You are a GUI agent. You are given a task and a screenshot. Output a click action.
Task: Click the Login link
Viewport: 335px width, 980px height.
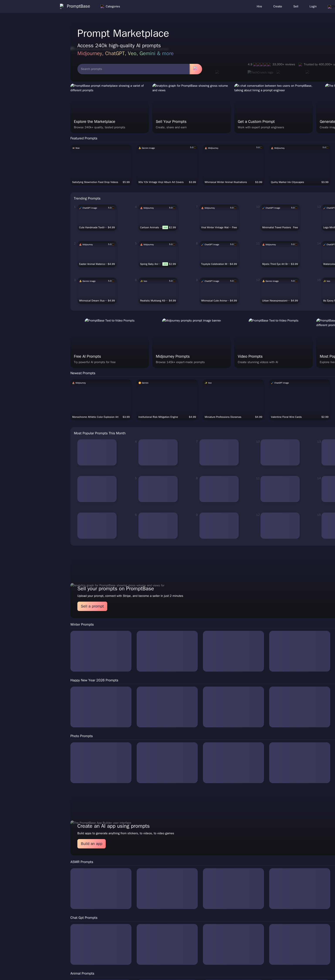[313, 7]
